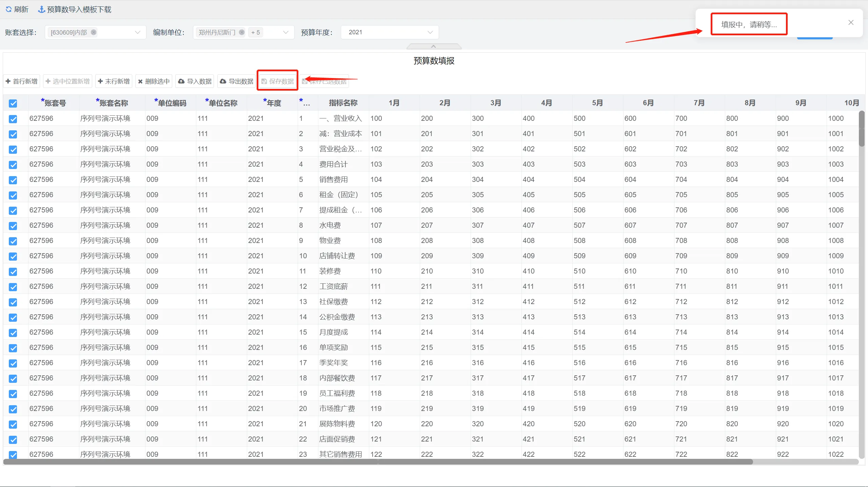Click the 导入数据 button
This screenshot has width=868, height=487.
pyautogui.click(x=195, y=81)
